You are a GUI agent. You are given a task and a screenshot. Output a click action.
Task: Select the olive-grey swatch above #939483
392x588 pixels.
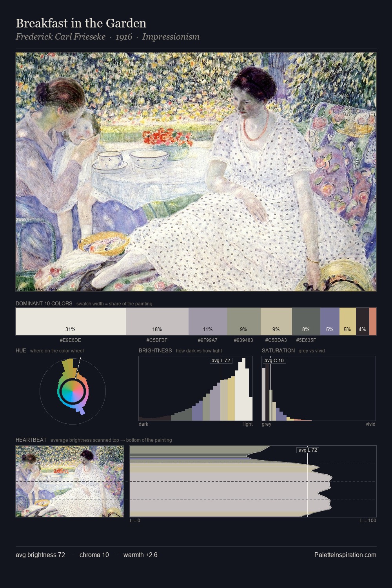tap(244, 321)
